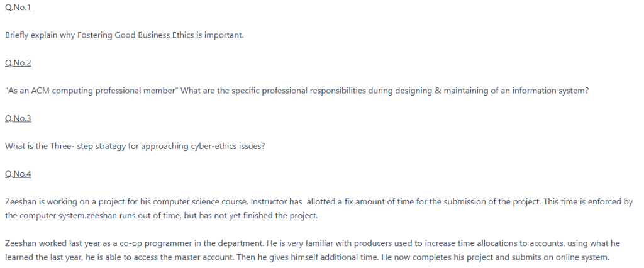Click the sentence about Fostering Good Business Ethics
This screenshot has height=268, width=644.
coord(124,35)
